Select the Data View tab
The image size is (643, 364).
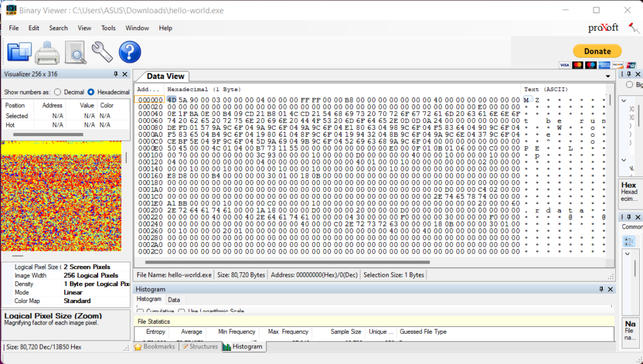pyautogui.click(x=165, y=76)
